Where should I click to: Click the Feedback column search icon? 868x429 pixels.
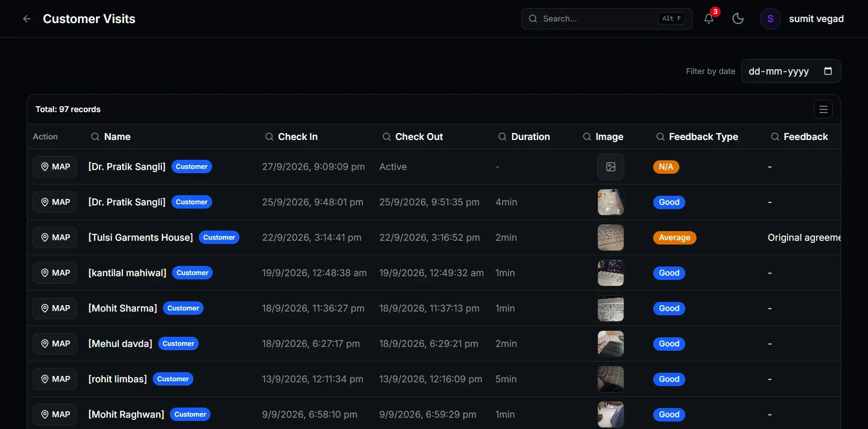click(x=775, y=137)
